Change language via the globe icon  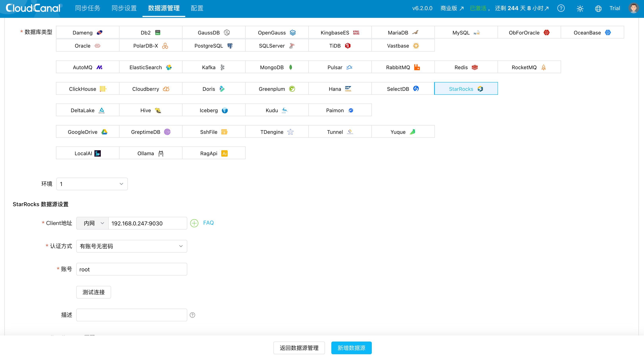[x=598, y=9]
